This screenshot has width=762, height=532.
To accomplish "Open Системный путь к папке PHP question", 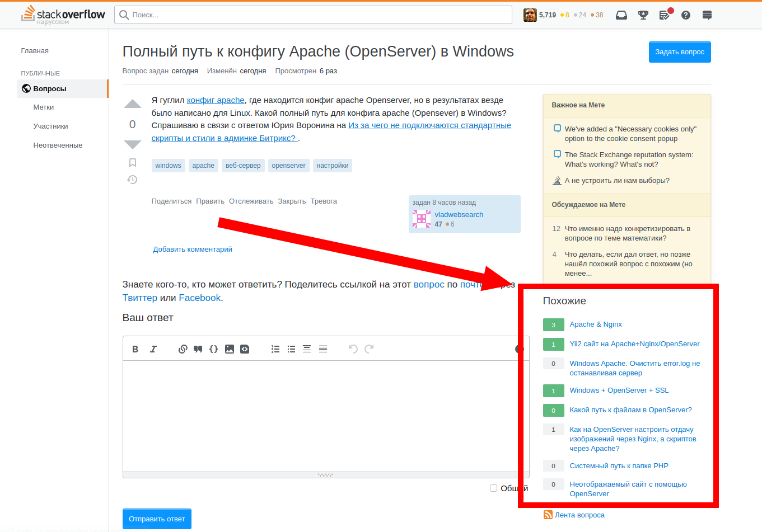I will pos(619,466).
